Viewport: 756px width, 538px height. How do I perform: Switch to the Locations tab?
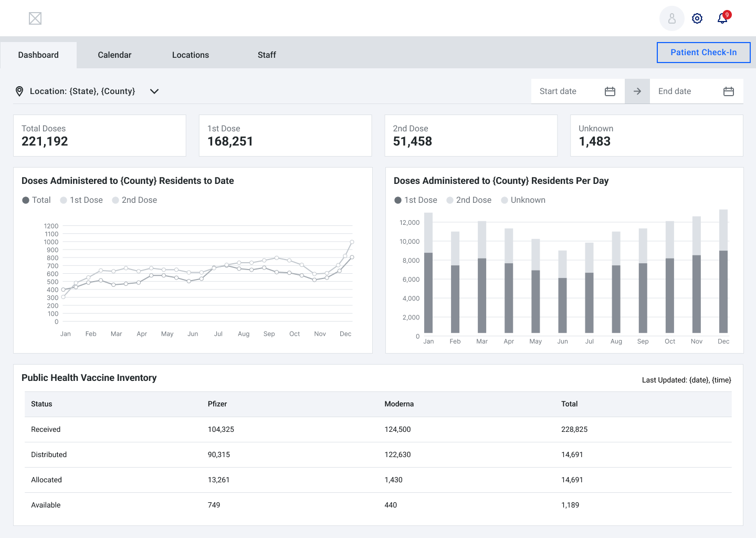(x=191, y=55)
